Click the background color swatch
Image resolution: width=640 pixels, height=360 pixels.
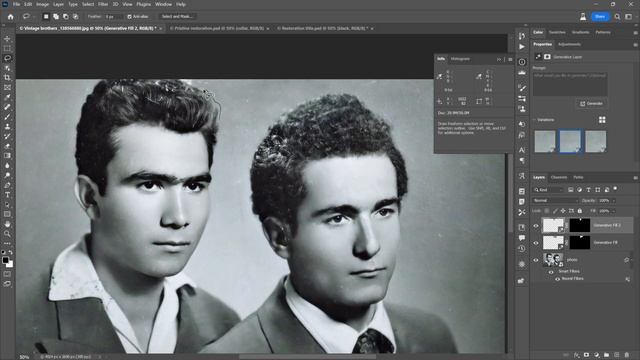tap(10, 265)
